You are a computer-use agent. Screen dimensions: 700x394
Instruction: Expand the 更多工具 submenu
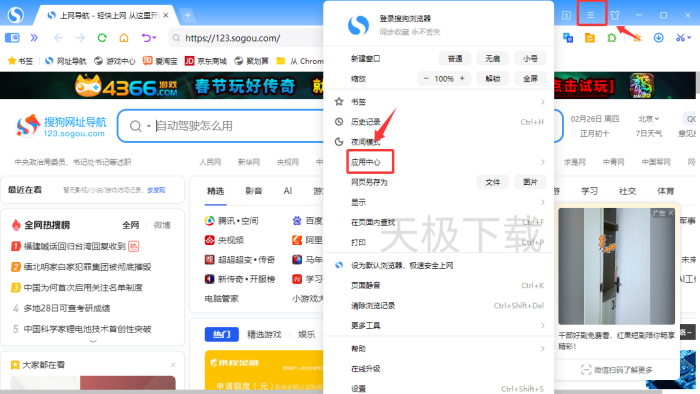(438, 326)
